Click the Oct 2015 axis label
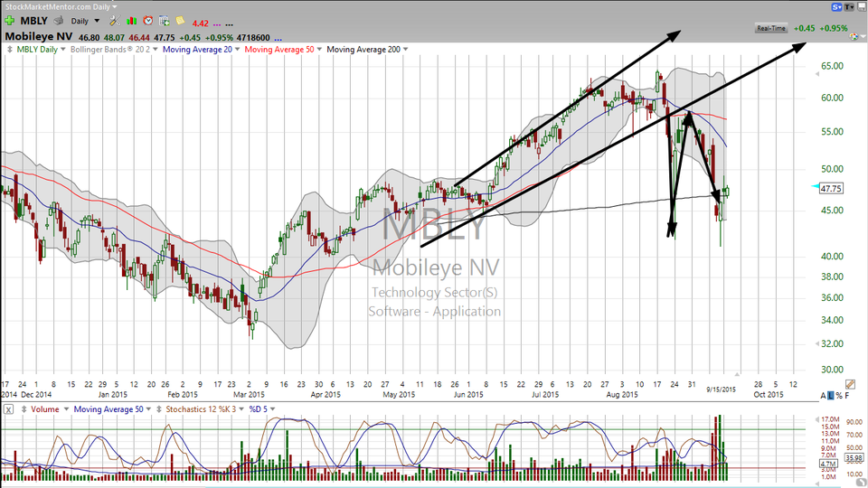 769,395
